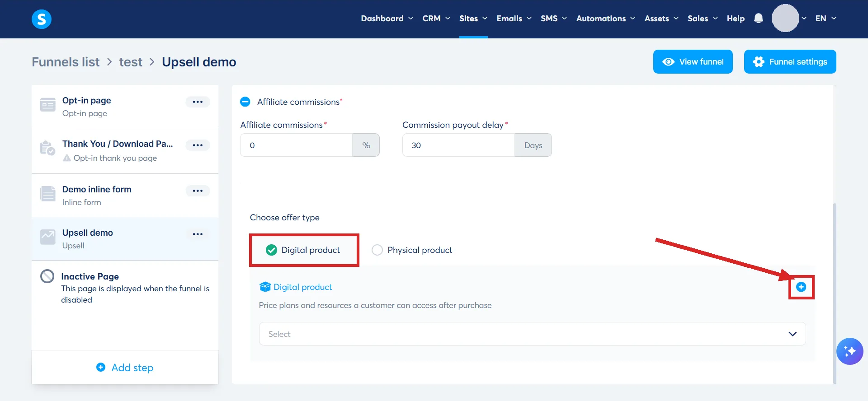Image resolution: width=868 pixels, height=401 pixels.
Task: Open the SMS menu
Action: pos(554,19)
